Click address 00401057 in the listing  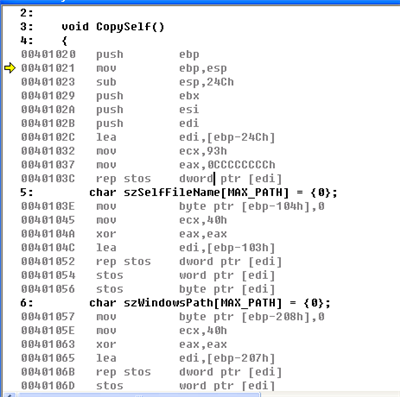(x=48, y=317)
